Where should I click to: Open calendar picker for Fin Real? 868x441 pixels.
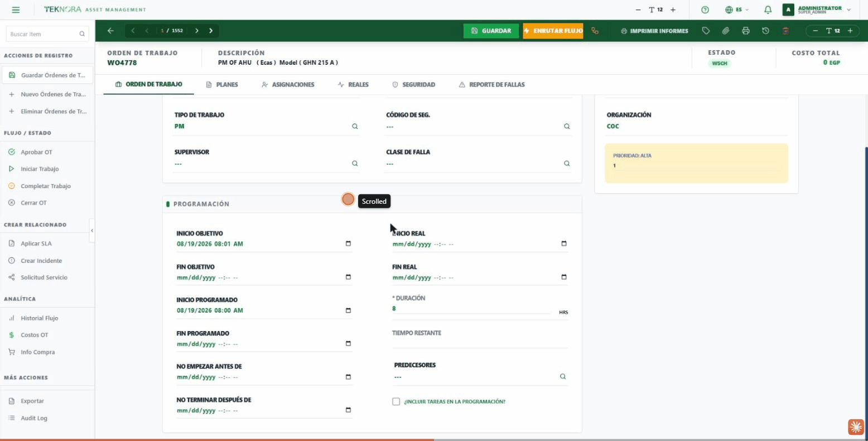tap(563, 277)
